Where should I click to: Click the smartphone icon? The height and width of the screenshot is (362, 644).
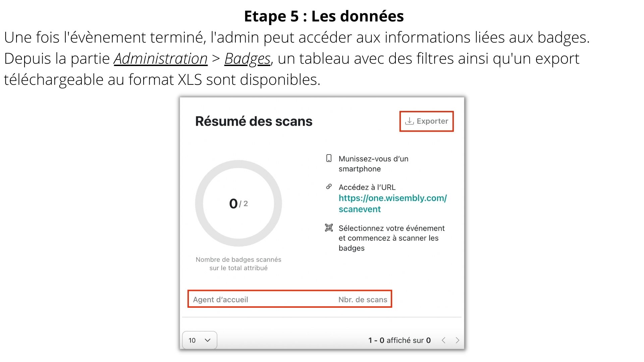pos(329,158)
